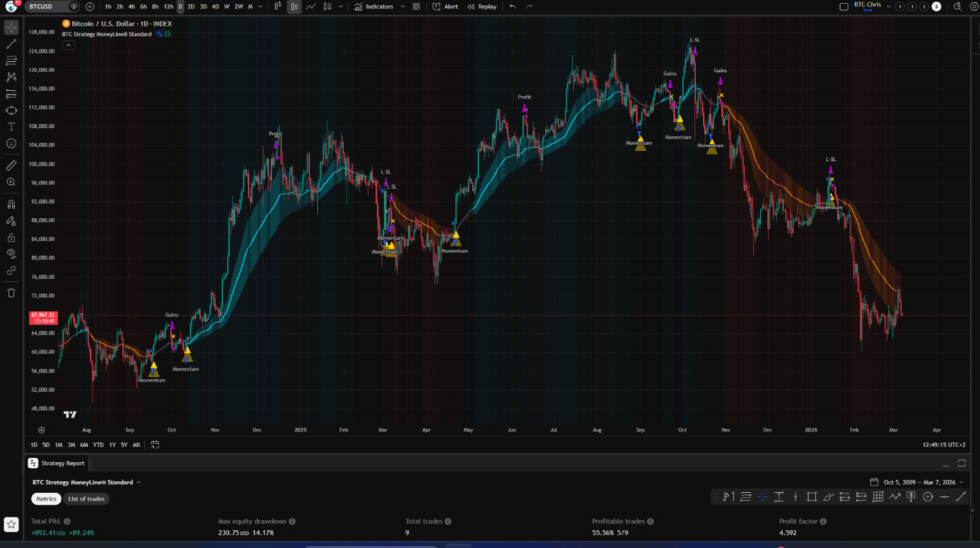Viewport: 980px width, 548px height.
Task: Set chart range to YTD
Action: pos(98,445)
